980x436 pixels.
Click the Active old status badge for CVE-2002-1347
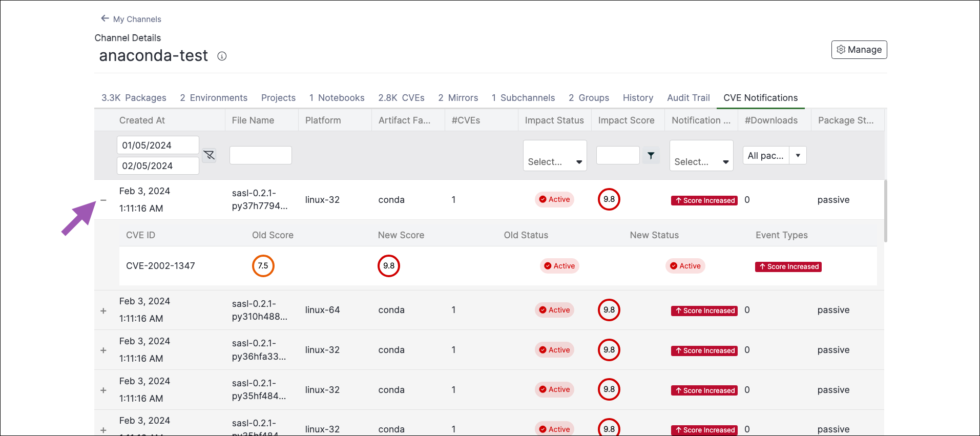pyautogui.click(x=559, y=266)
